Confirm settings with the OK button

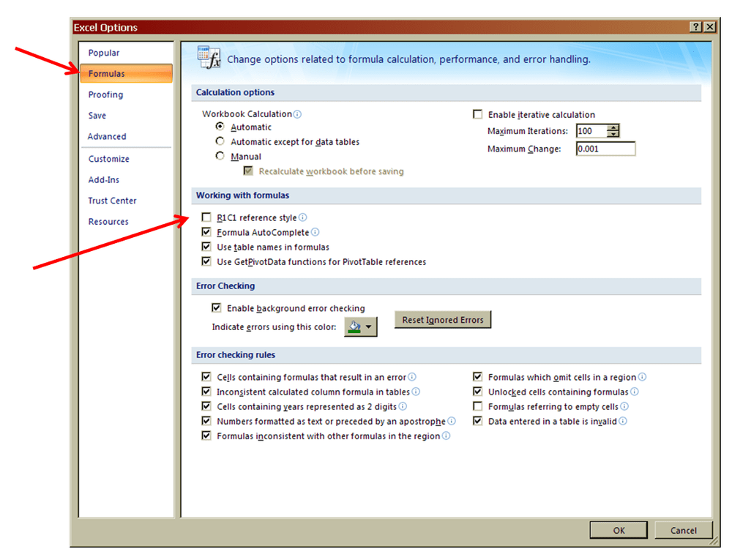point(618,530)
